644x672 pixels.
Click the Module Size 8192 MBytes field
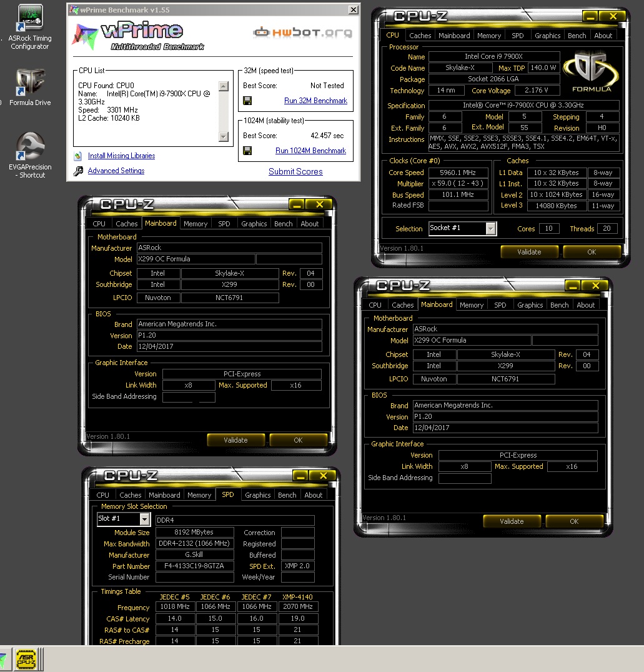[194, 532]
